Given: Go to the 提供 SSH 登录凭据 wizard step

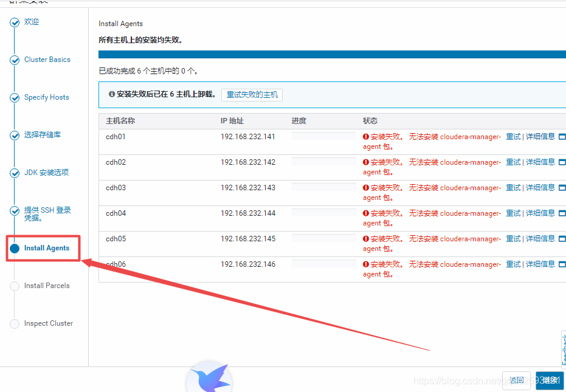Looking at the screenshot, I should tap(47, 214).
